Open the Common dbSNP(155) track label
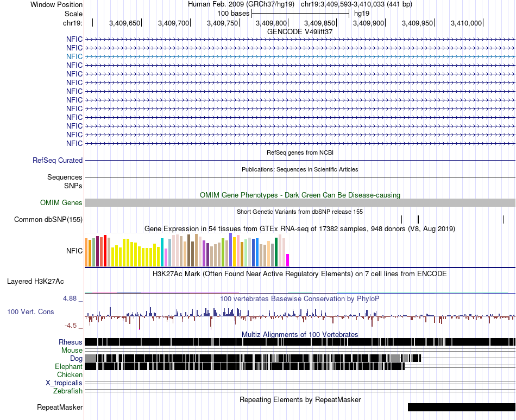 pos(48,220)
